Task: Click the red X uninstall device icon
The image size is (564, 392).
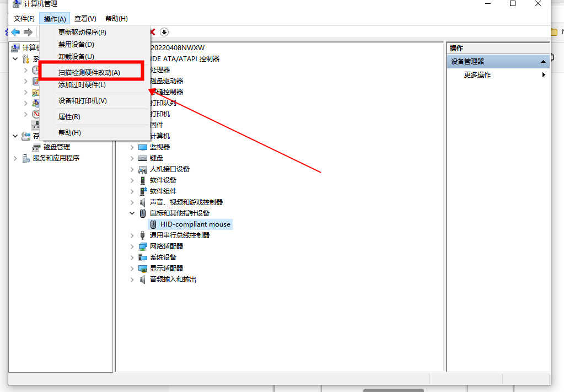Action: (152, 32)
